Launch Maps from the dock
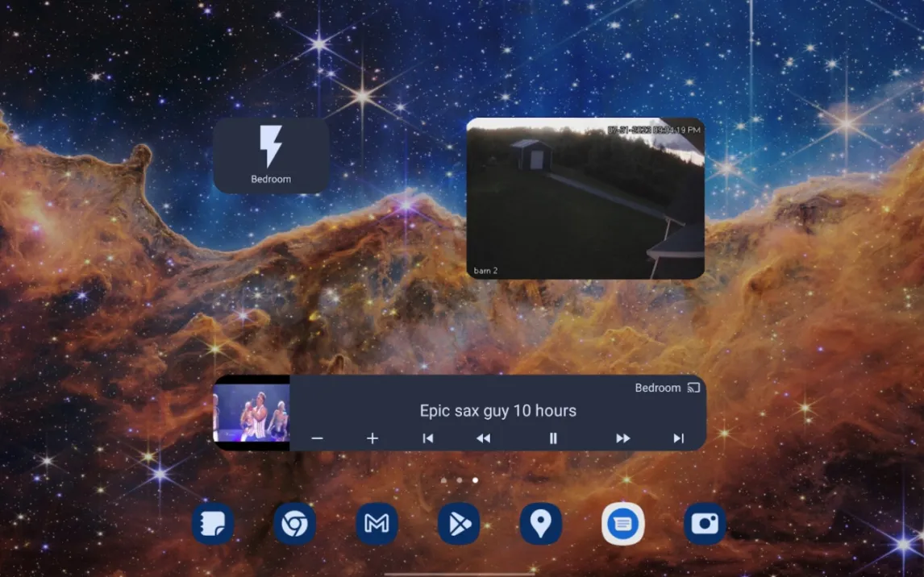 pyautogui.click(x=540, y=524)
